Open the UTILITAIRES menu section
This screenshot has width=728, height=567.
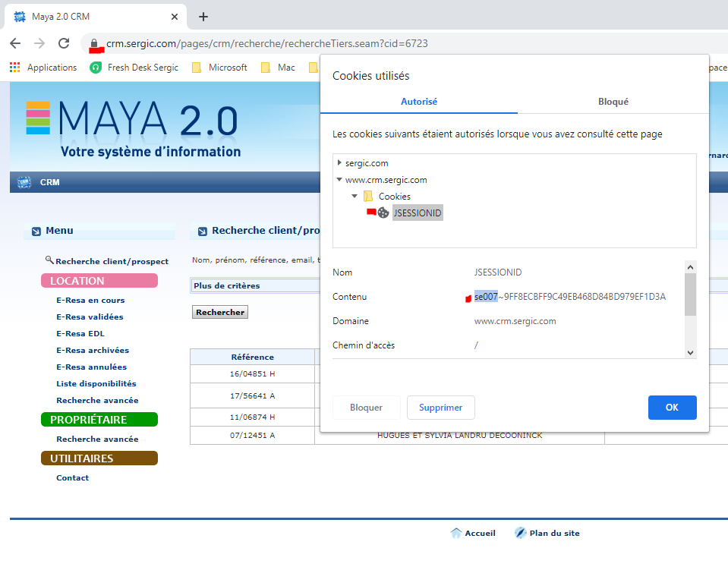pyautogui.click(x=99, y=458)
